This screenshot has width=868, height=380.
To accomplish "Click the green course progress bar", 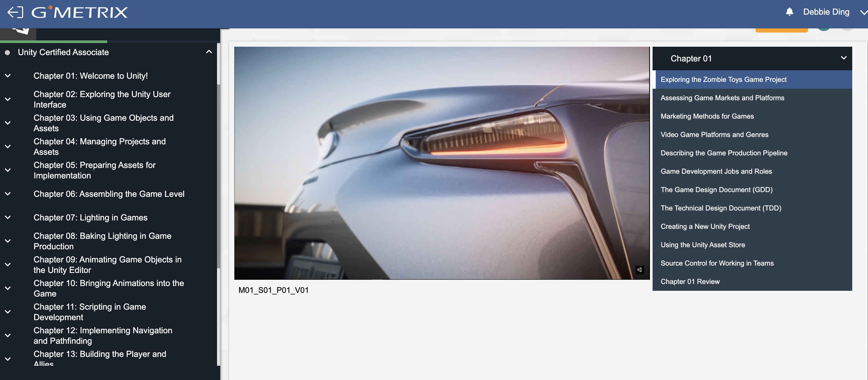I will pos(54,42).
